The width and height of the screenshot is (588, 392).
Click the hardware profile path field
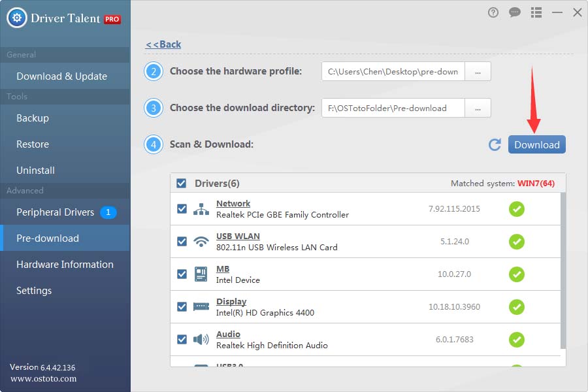point(393,71)
